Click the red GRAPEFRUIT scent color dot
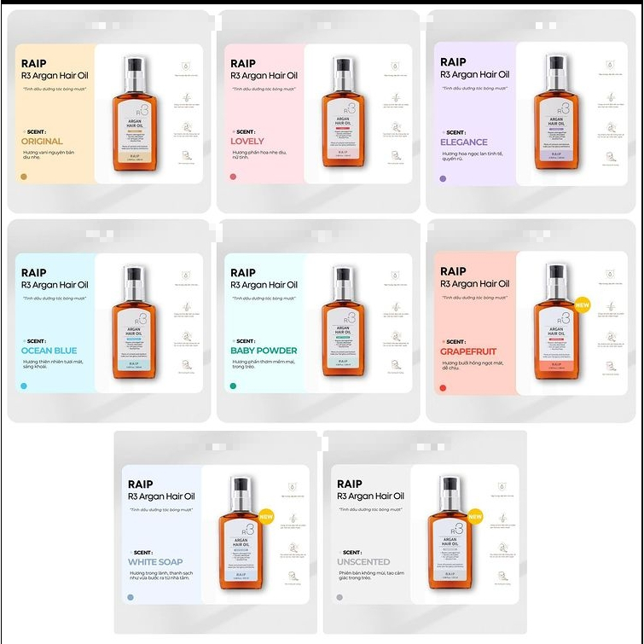Screen dimensions: 644x644 443,388
